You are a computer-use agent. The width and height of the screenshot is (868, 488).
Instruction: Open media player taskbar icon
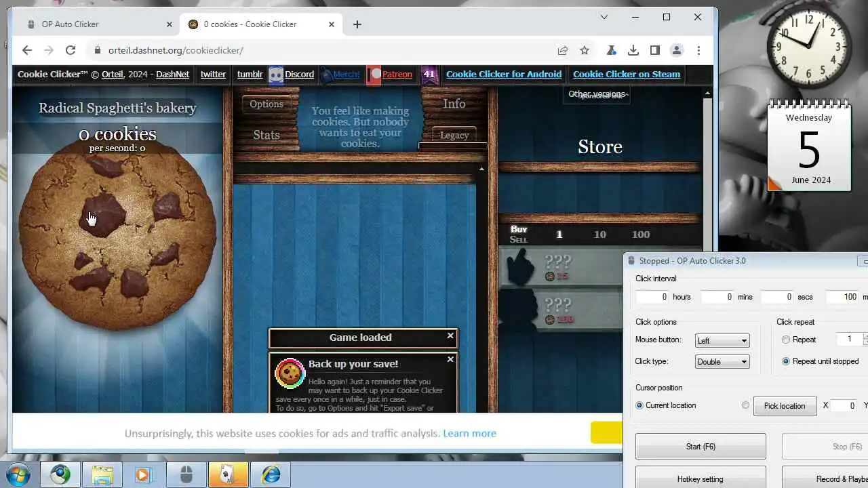(144, 474)
